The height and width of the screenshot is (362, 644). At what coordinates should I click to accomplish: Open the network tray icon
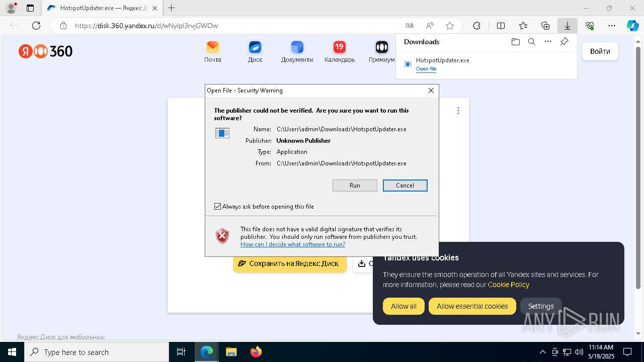click(x=567, y=352)
